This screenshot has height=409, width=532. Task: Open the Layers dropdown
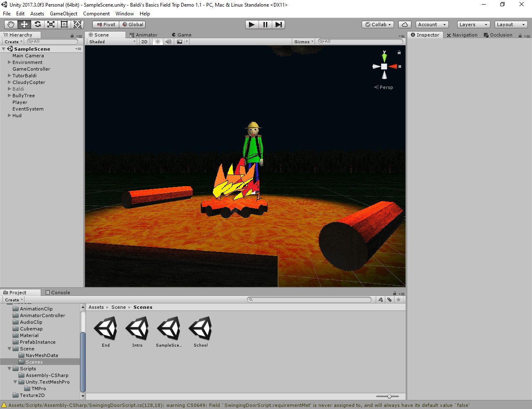point(473,24)
